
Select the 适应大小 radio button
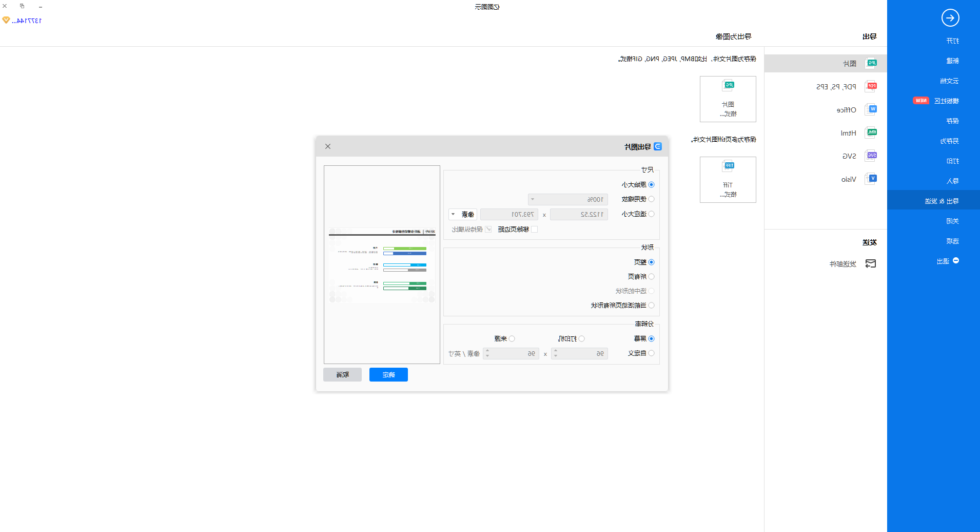pos(652,214)
